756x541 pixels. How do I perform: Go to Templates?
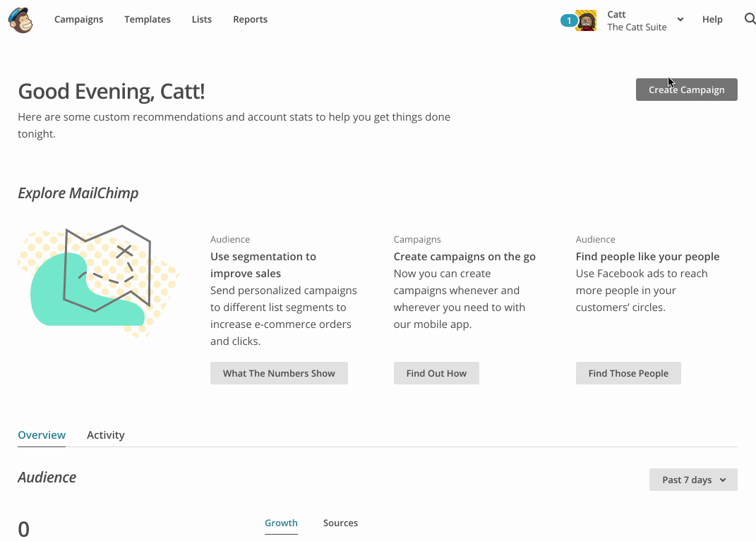click(x=148, y=19)
